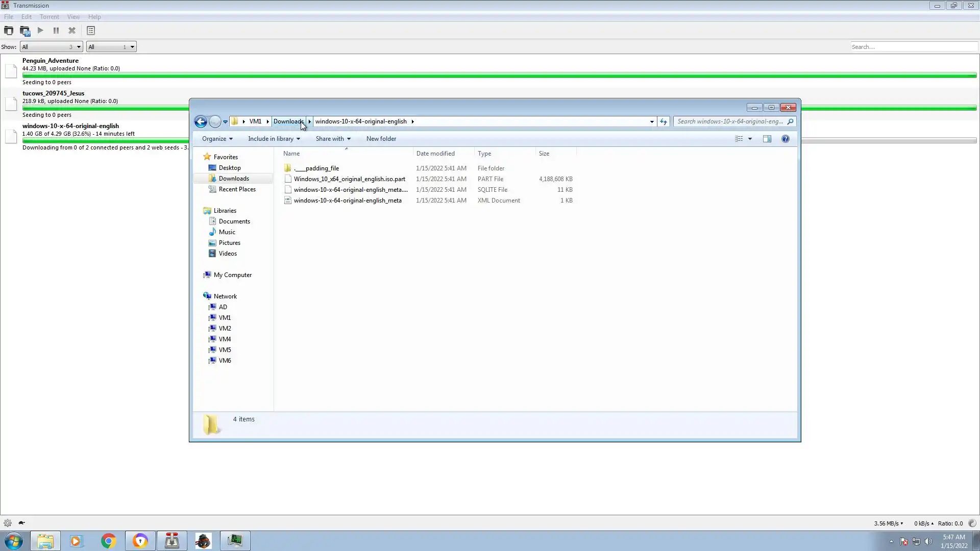The image size is (980, 551).
Task: Click the Explorer back arrow button
Action: pos(201,121)
